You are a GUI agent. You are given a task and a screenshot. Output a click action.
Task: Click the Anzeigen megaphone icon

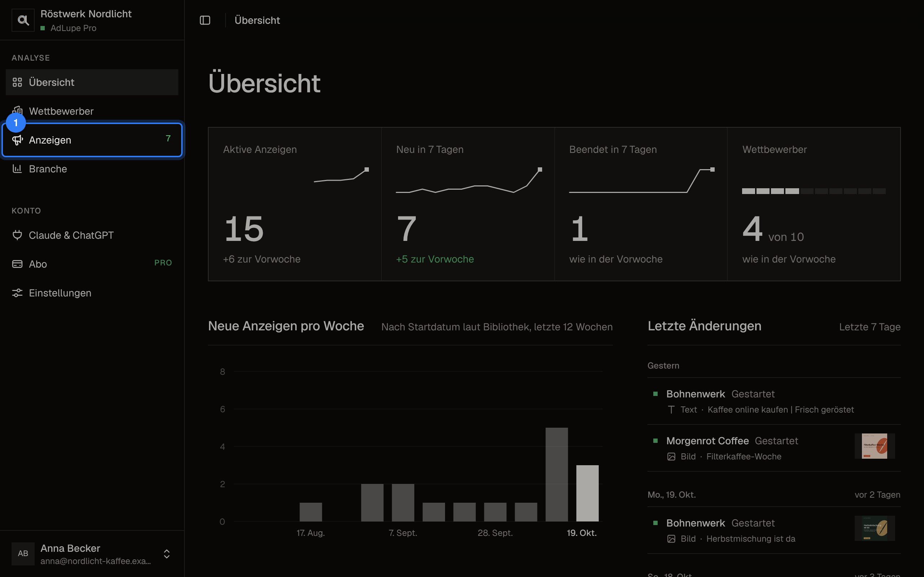pyautogui.click(x=17, y=140)
